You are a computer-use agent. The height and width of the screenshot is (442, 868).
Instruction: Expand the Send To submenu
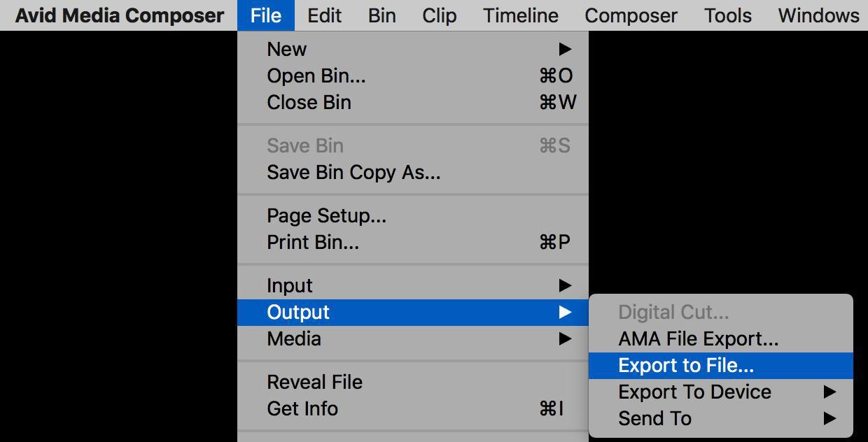[x=721, y=418]
